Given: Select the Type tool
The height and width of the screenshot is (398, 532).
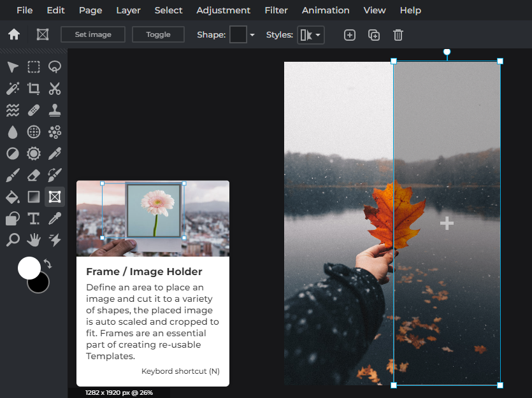Looking at the screenshot, I should 33,218.
